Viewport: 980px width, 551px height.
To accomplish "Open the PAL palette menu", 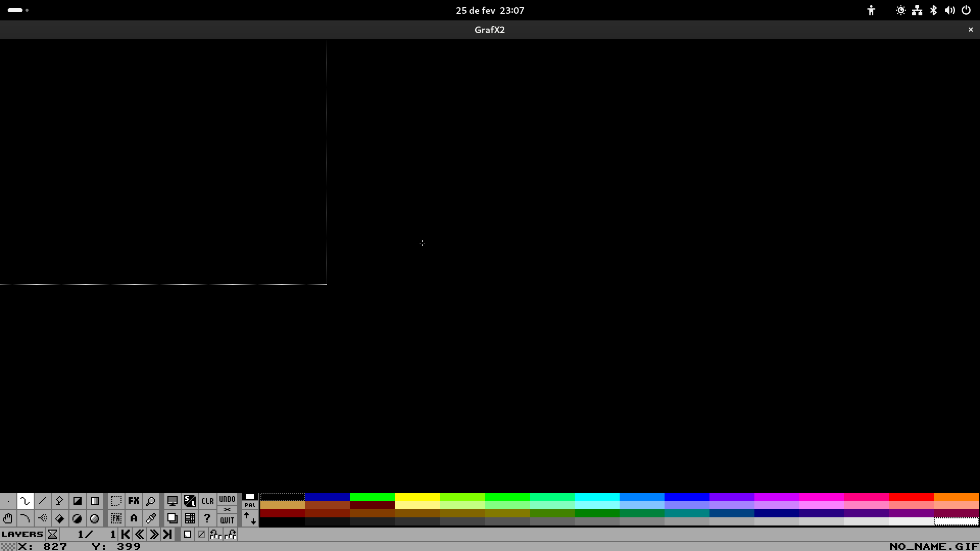I will [250, 505].
